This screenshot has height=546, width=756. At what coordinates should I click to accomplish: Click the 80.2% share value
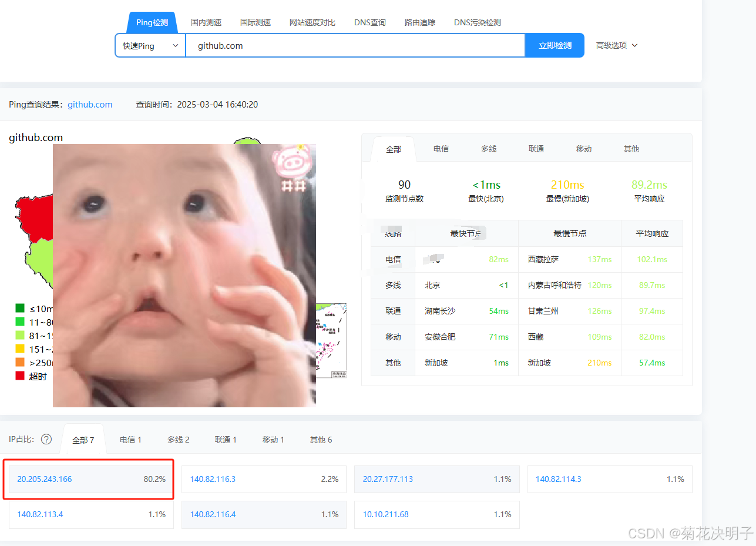click(x=154, y=479)
